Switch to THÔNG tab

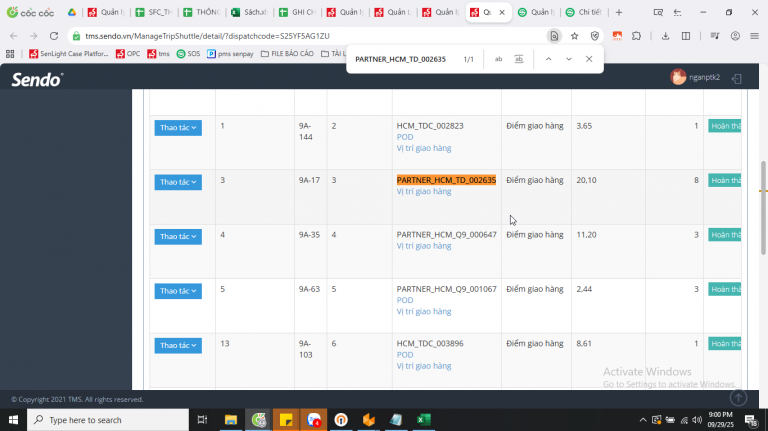pos(202,12)
